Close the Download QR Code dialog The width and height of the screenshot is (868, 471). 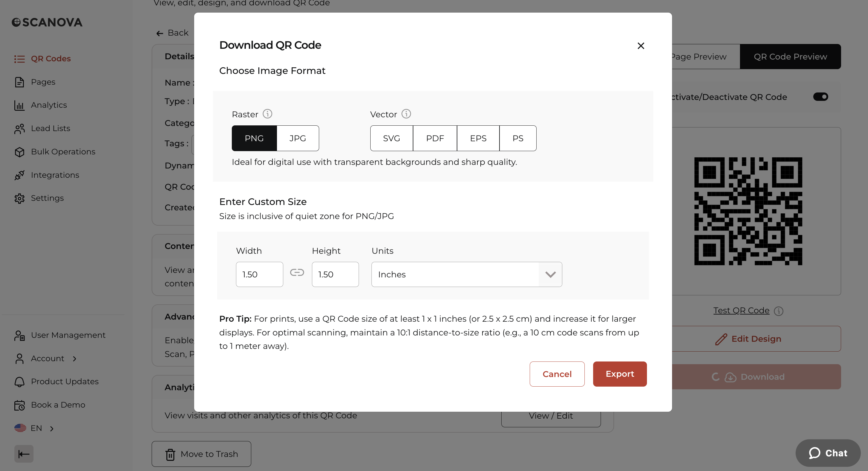641,45
